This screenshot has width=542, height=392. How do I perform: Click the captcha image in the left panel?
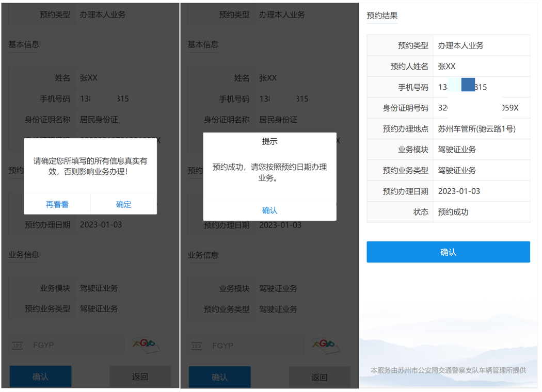pos(146,345)
